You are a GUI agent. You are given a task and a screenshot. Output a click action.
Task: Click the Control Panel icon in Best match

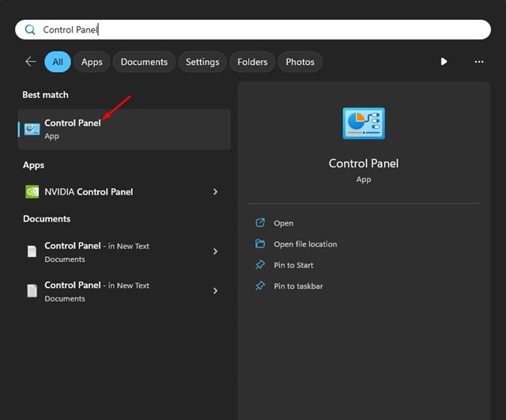coord(32,129)
